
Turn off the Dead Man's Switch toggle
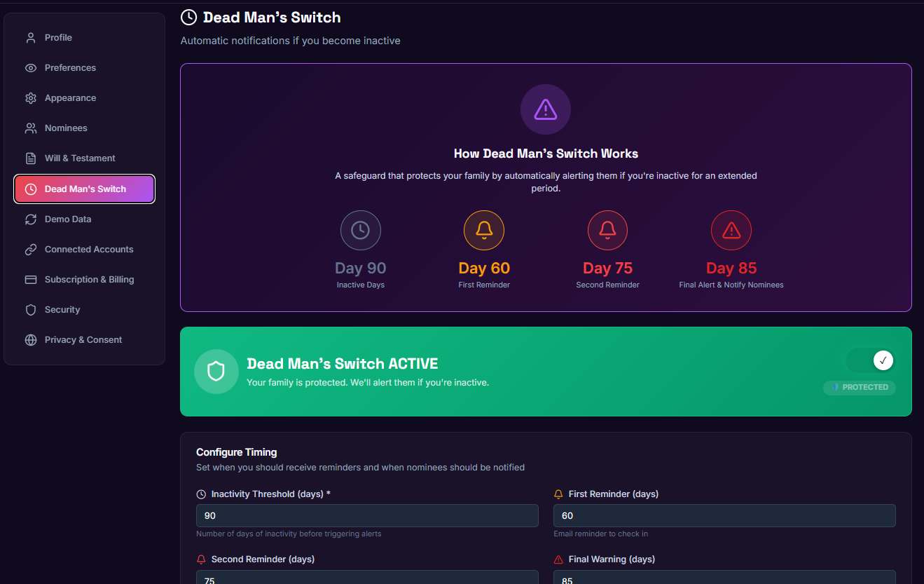pyautogui.click(x=870, y=360)
